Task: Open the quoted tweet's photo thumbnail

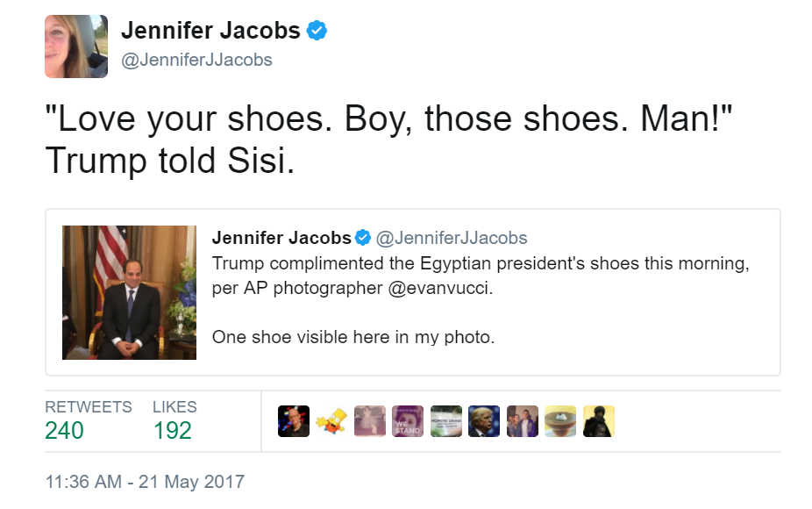Action: [129, 292]
